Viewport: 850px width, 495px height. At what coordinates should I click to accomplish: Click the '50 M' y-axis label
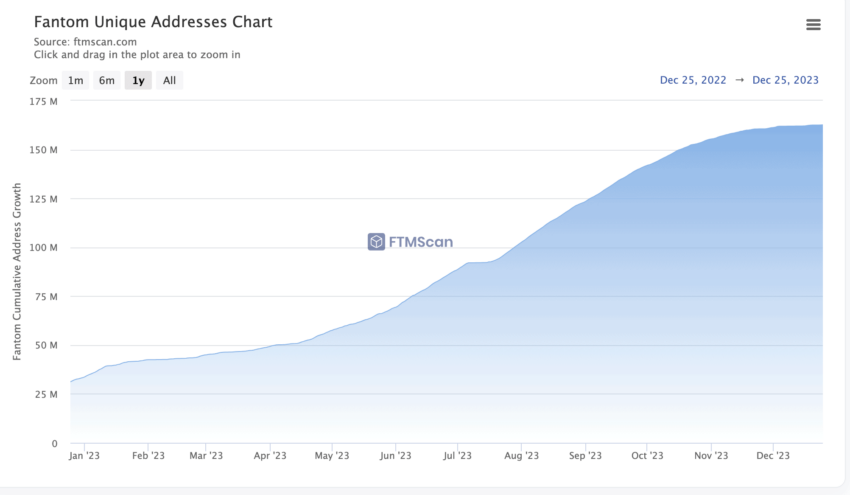(46, 345)
